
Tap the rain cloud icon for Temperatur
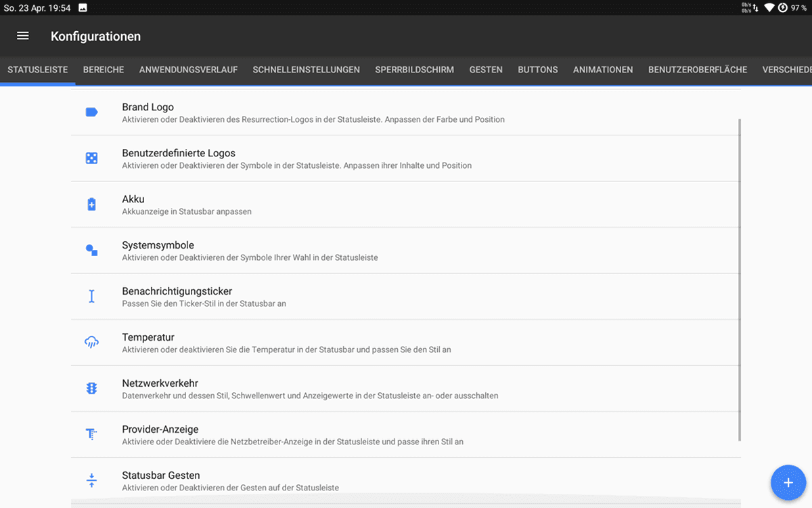point(91,343)
